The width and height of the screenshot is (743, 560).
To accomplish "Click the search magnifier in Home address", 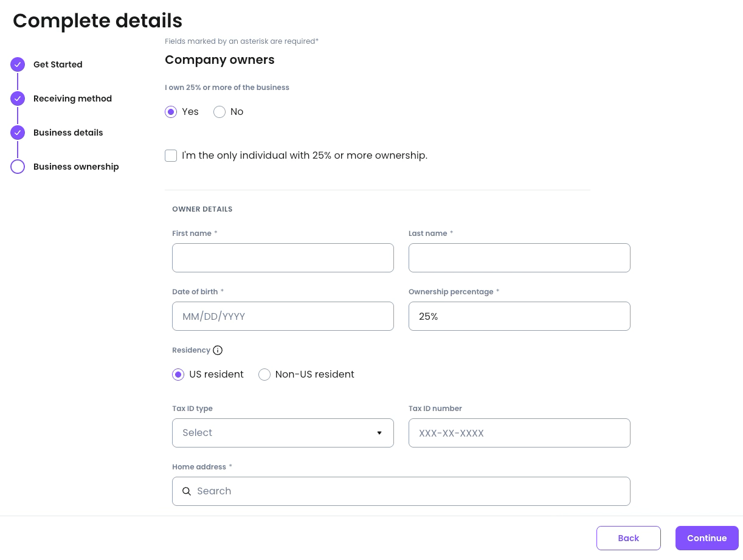I will point(187,491).
